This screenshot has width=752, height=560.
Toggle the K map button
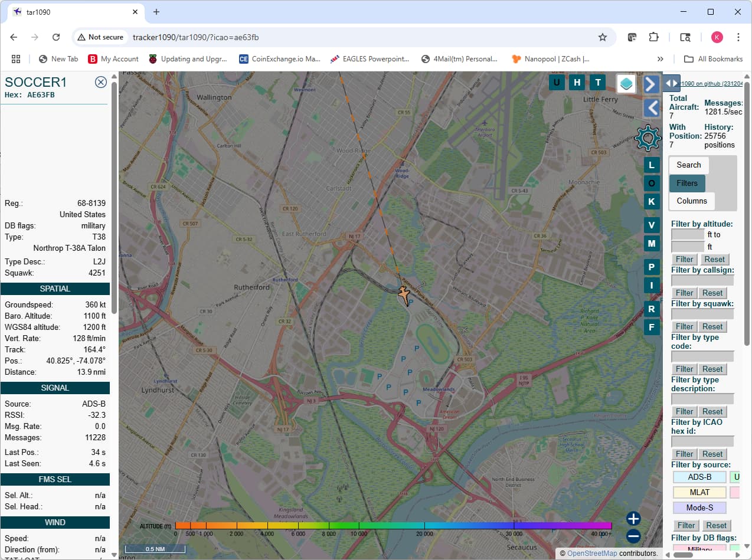(652, 202)
